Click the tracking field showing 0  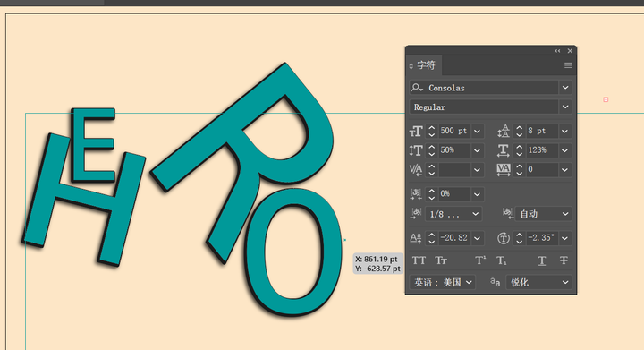(x=542, y=170)
